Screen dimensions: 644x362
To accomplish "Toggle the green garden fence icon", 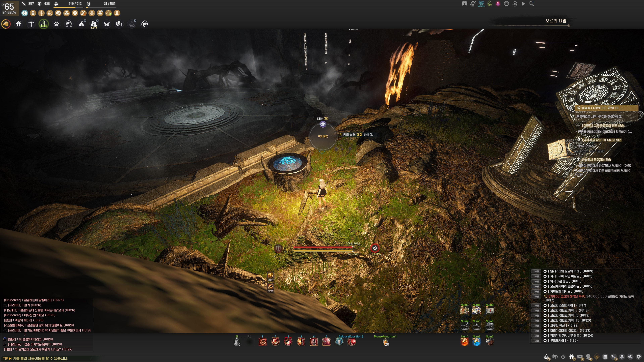I will [x=44, y=24].
